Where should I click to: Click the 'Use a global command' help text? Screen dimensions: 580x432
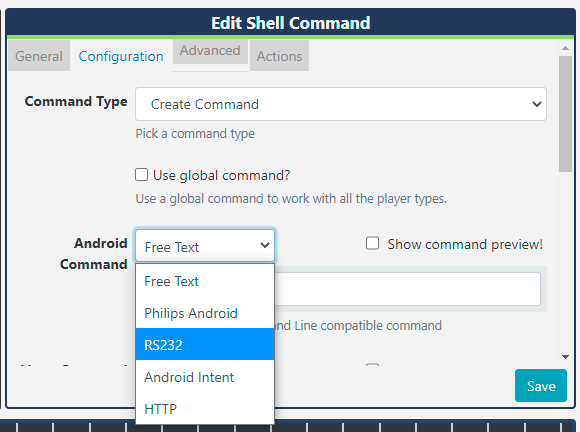(x=291, y=199)
